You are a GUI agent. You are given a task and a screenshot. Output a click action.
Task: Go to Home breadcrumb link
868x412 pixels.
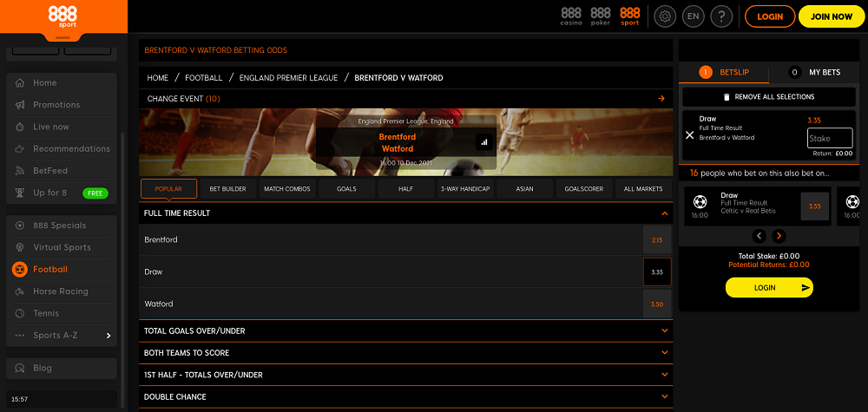coord(158,78)
